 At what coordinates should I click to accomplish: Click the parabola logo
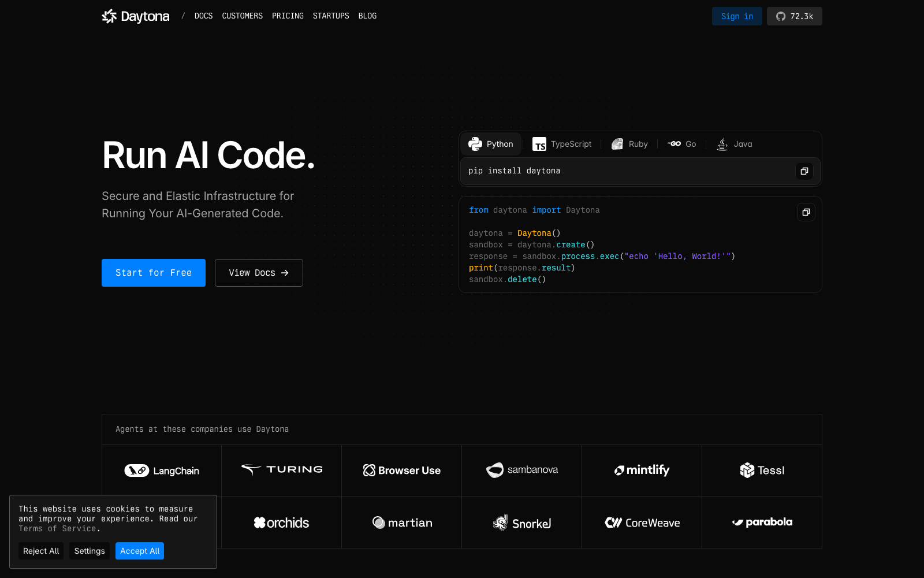762,522
